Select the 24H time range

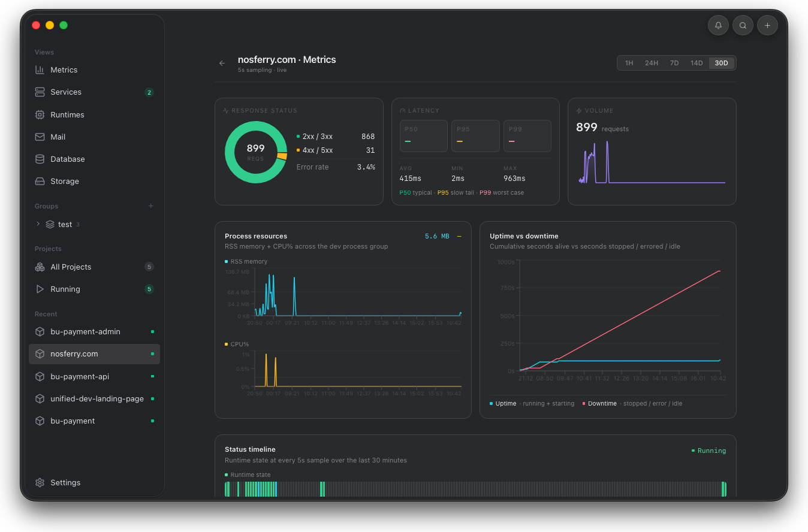point(652,63)
